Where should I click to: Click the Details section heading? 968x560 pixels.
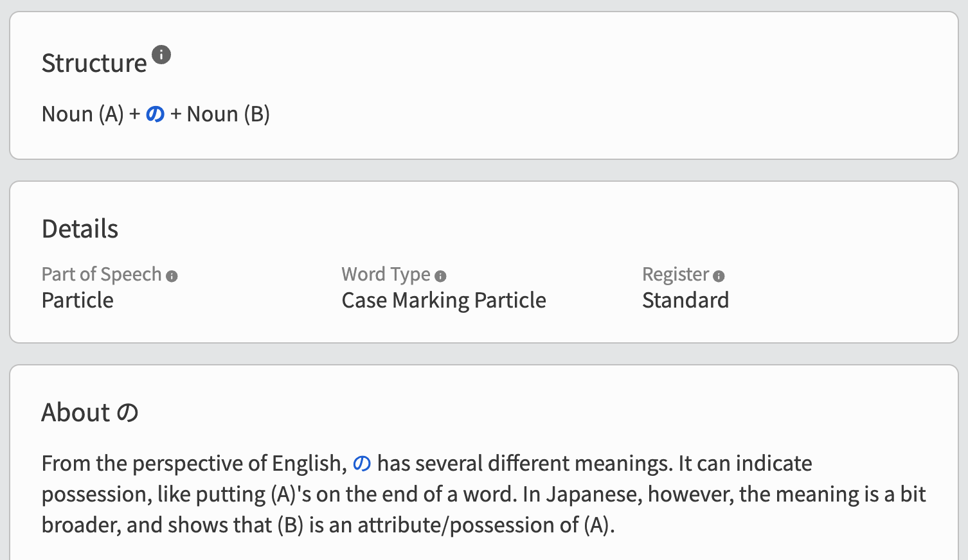[x=80, y=229]
